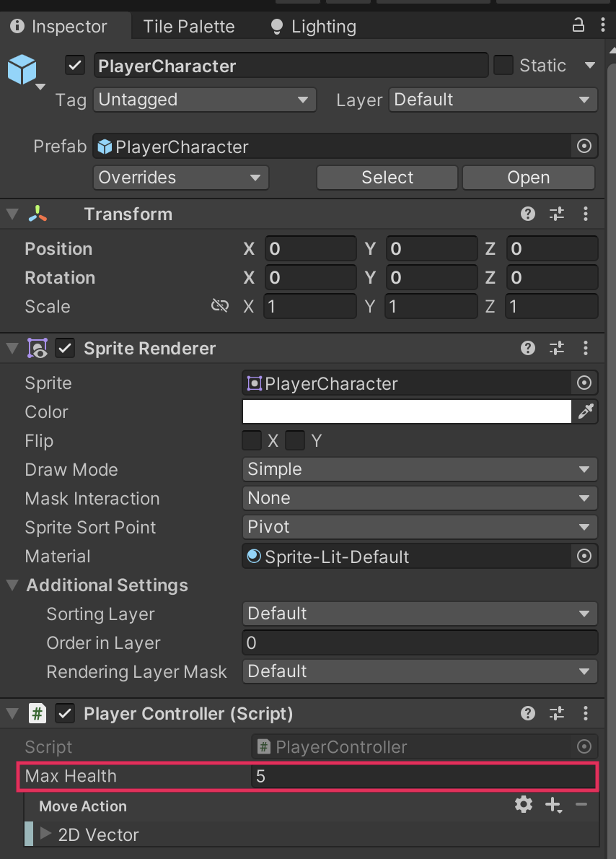This screenshot has height=859, width=616.
Task: Collapse the Additional Settings section
Action: 12,585
